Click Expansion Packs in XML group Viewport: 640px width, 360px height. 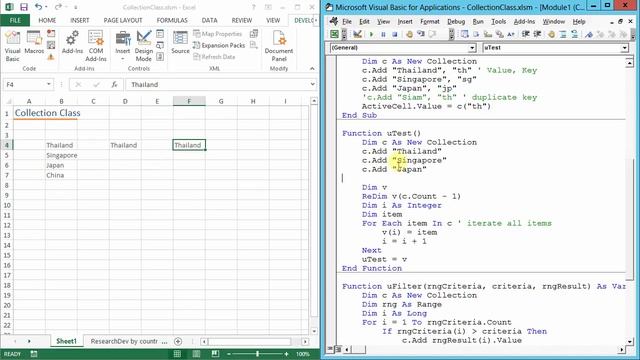(x=219, y=45)
